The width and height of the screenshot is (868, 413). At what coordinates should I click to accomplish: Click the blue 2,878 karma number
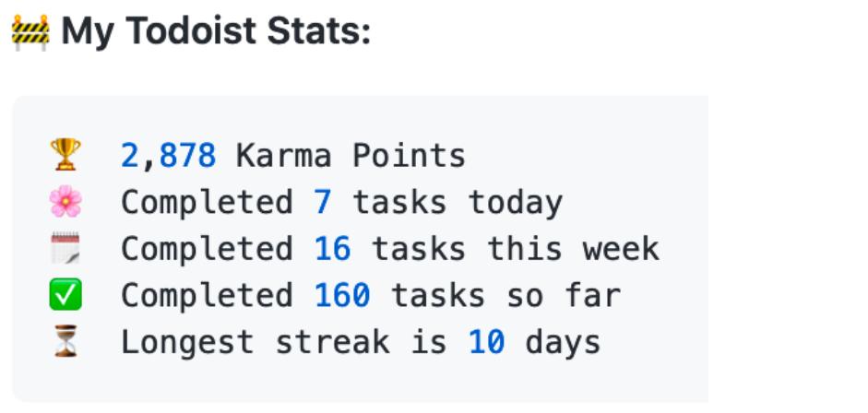(168, 155)
